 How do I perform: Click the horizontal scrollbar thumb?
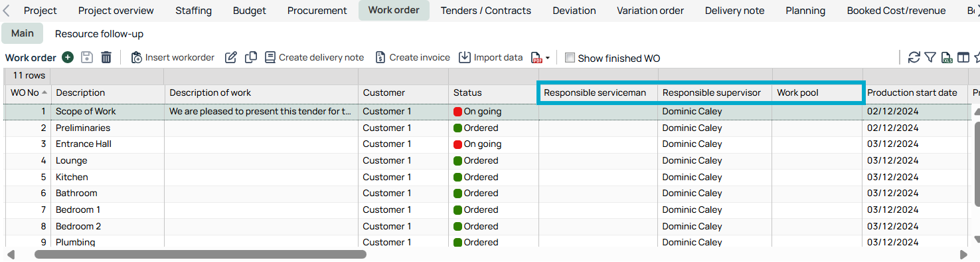point(201,254)
